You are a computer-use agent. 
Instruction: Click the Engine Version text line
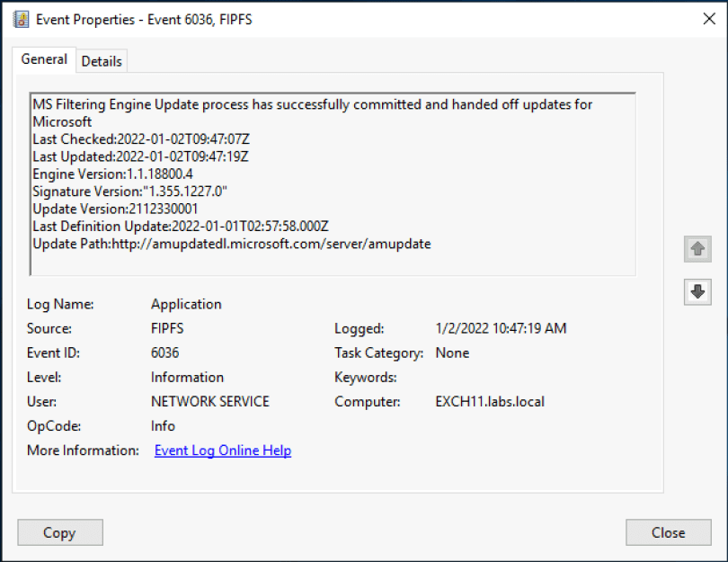pyautogui.click(x=112, y=174)
